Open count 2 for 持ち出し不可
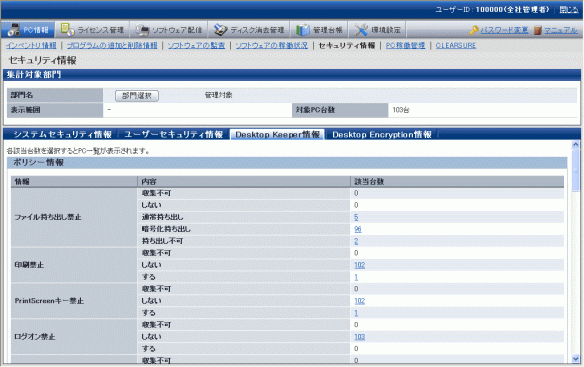 click(x=356, y=241)
